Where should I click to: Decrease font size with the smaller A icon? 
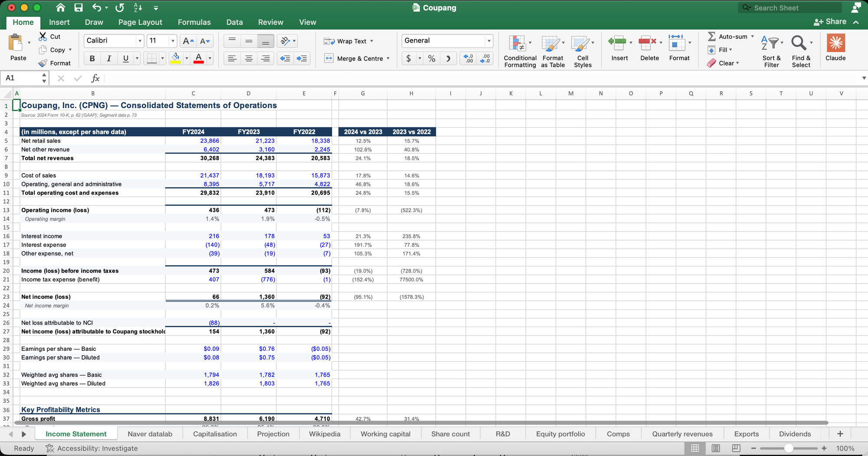coord(205,41)
